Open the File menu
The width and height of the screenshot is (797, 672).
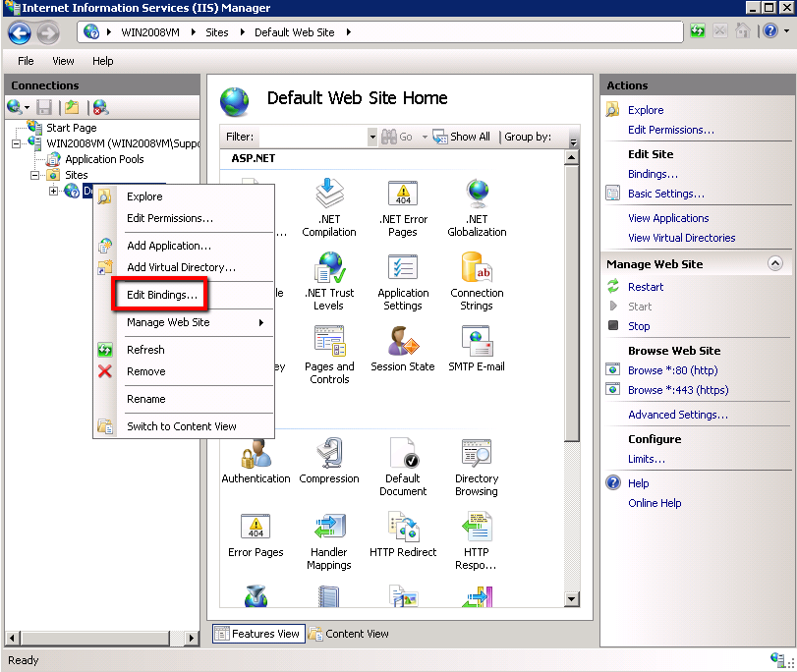point(26,61)
